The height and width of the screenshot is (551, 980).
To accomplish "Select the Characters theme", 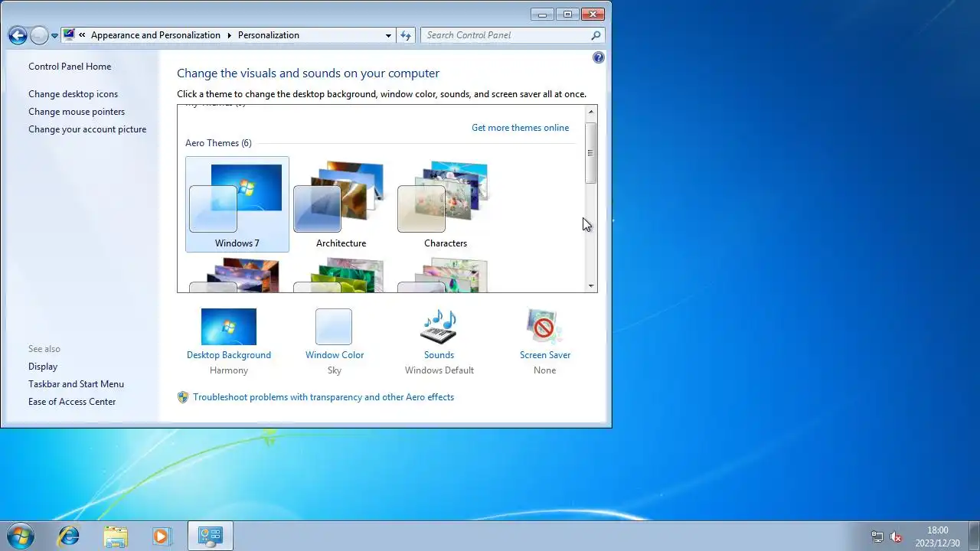I will pyautogui.click(x=446, y=204).
